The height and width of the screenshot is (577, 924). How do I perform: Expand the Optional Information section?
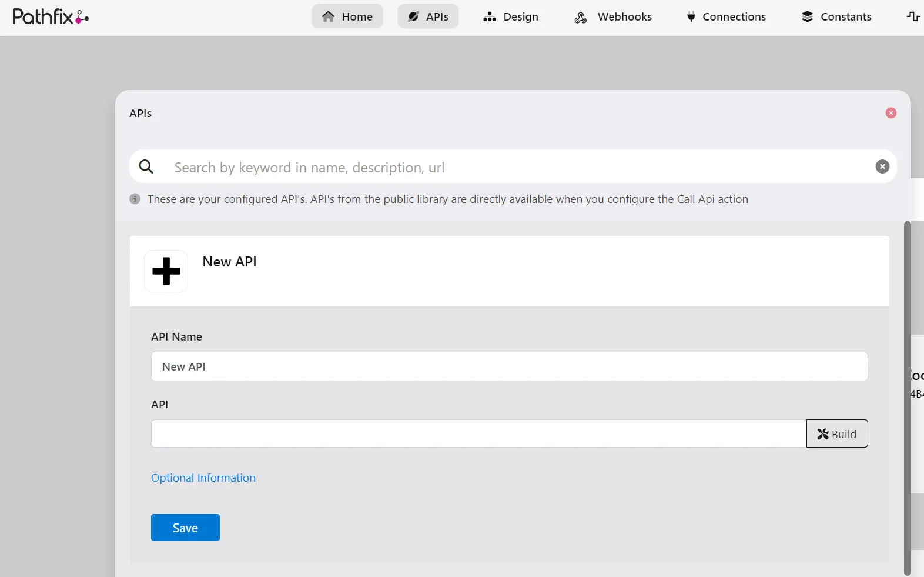tap(203, 478)
